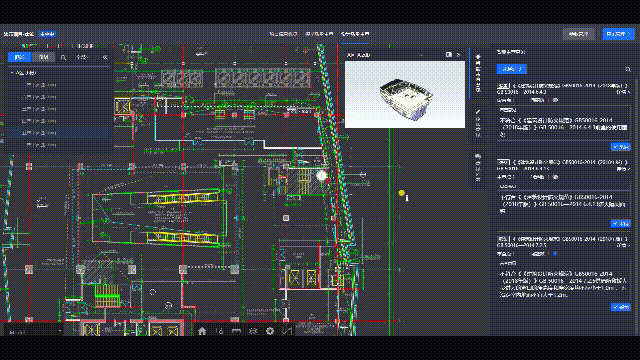This screenshot has width=640, height=360.
Task: Click the diagonal line icon right of gear
Action: [287, 331]
